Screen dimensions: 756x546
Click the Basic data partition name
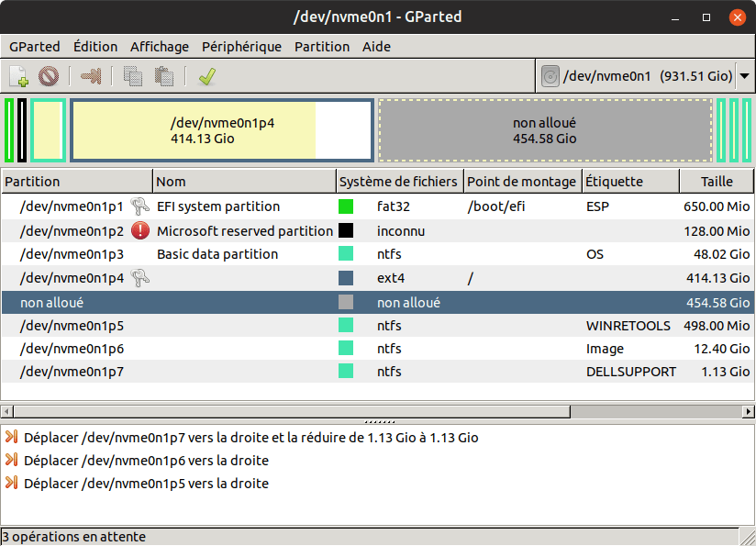point(217,254)
